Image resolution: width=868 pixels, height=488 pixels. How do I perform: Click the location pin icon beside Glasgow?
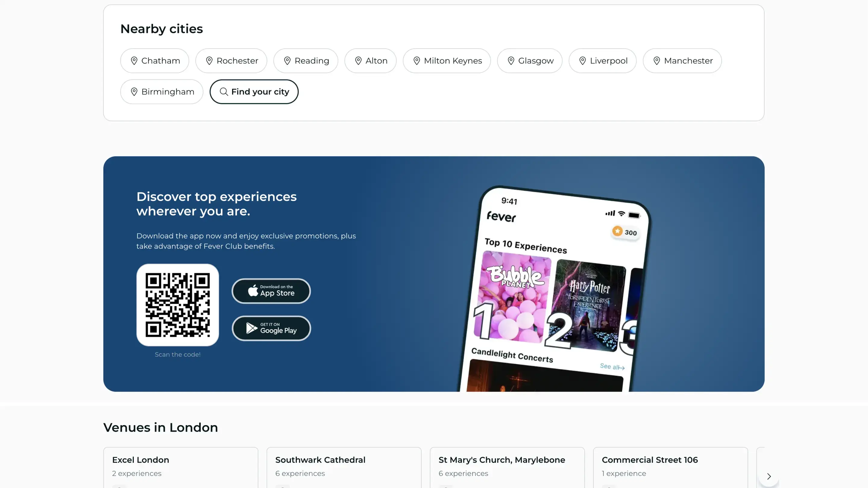click(x=511, y=61)
